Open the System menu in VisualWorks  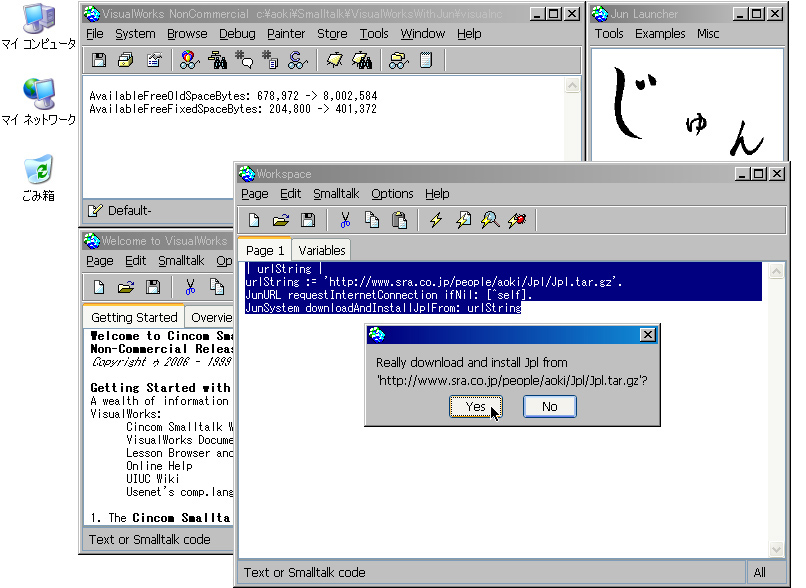point(135,34)
